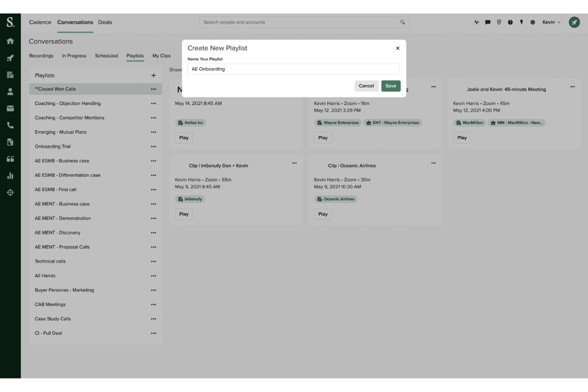Screen dimensions: 588x392
Task: Expand options for the Onboarding Trial playlist
Action: pos(154,146)
